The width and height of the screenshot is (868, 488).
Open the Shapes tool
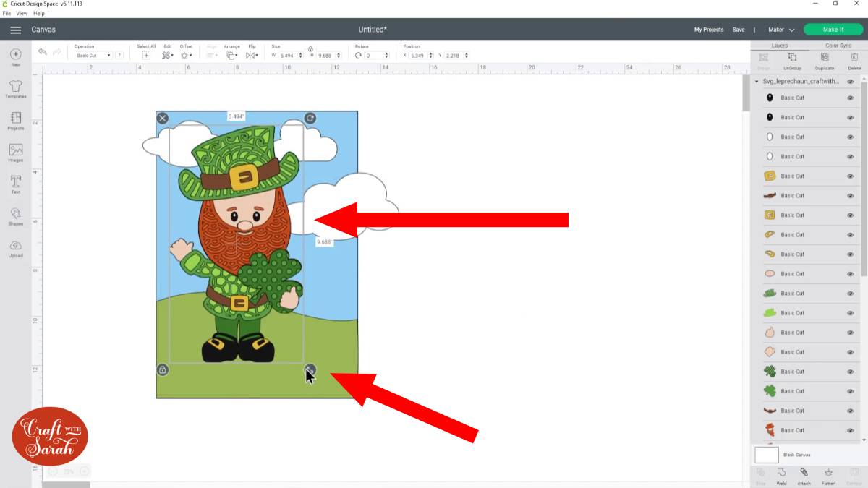tap(16, 215)
